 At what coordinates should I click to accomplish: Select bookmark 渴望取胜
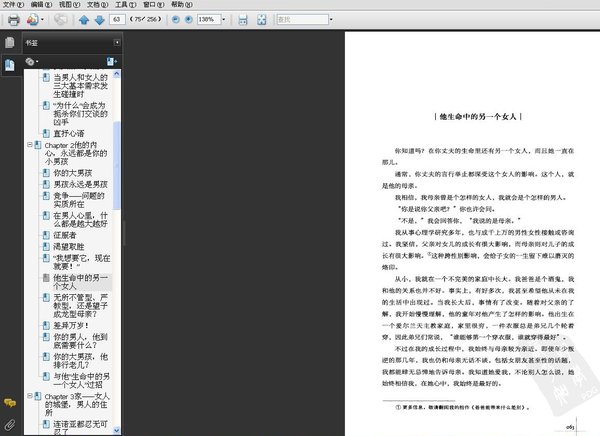point(69,247)
